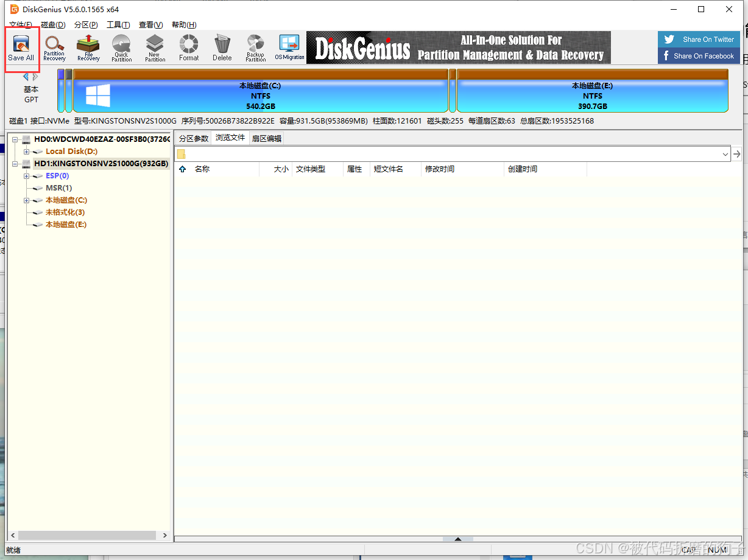Select 本地磁盘(E:) in tree
748x560 pixels.
pos(66,225)
